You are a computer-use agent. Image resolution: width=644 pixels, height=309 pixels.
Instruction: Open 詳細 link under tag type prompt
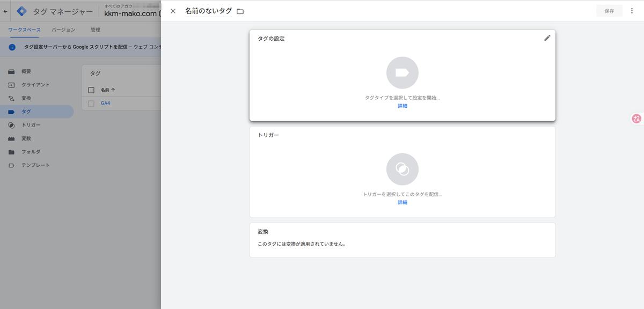pos(402,106)
